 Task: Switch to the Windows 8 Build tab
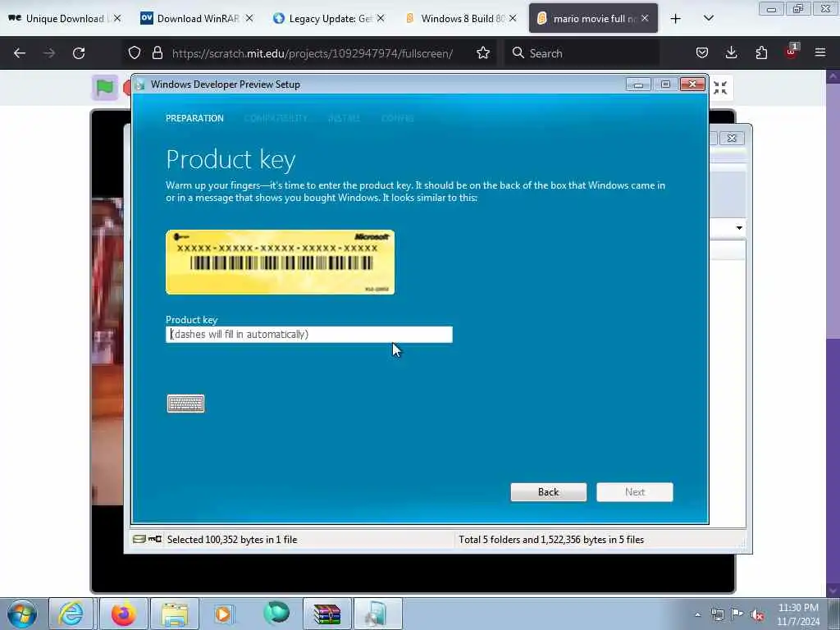point(459,18)
